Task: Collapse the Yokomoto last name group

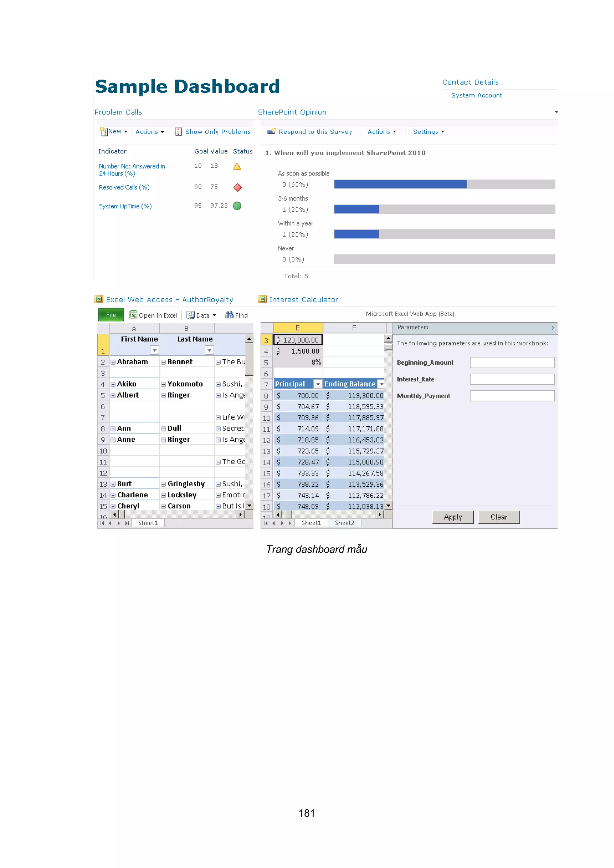Action: [163, 384]
